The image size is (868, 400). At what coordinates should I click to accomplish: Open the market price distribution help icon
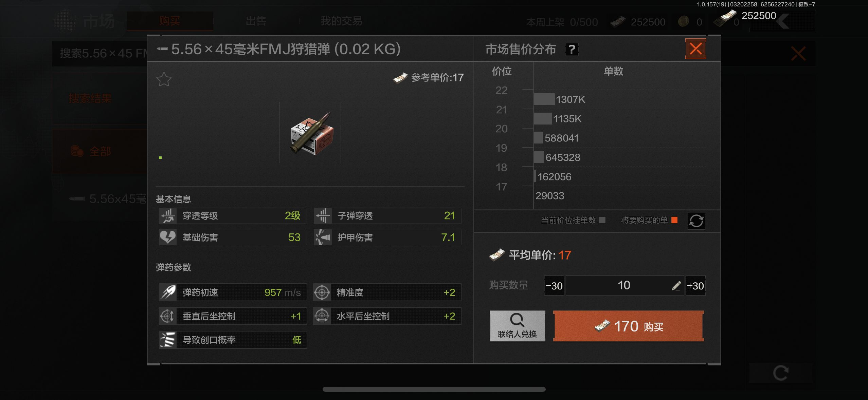[572, 50]
